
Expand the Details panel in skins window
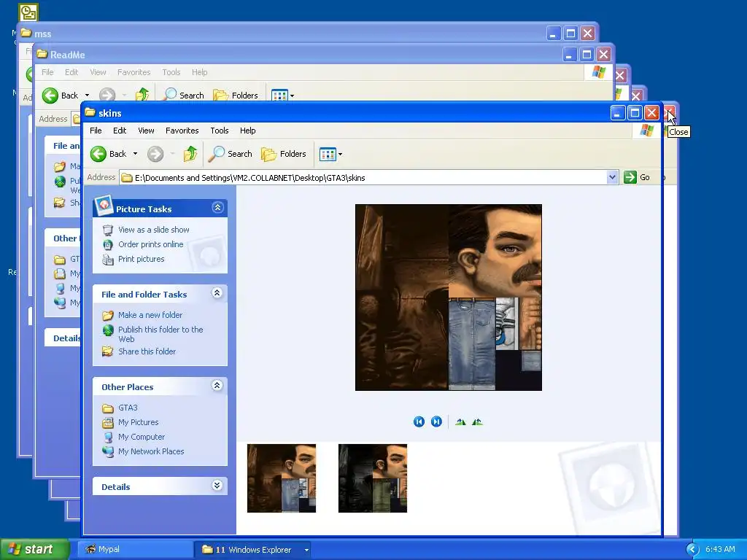[217, 485]
